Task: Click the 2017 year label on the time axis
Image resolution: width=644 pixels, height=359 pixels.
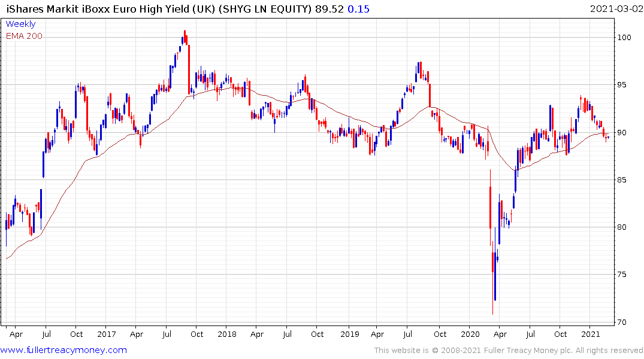Action: [107, 334]
